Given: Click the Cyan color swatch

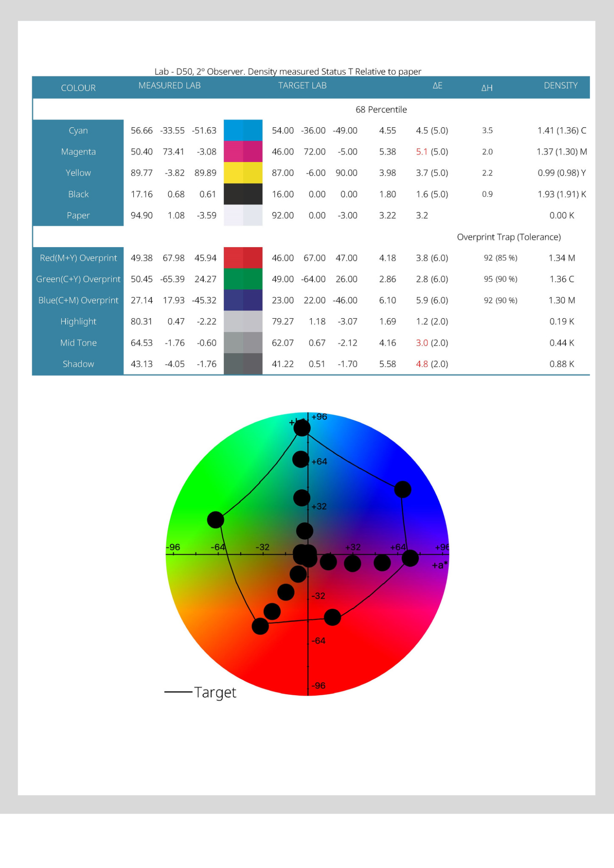Looking at the screenshot, I should tap(243, 130).
